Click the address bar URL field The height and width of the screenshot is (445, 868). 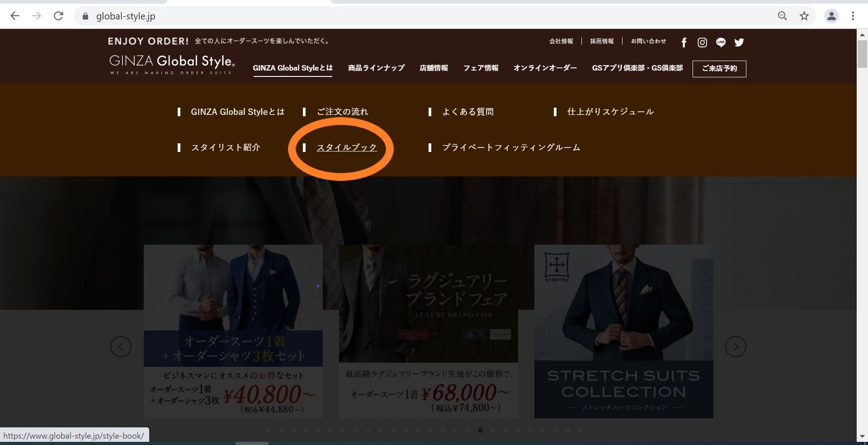407,16
